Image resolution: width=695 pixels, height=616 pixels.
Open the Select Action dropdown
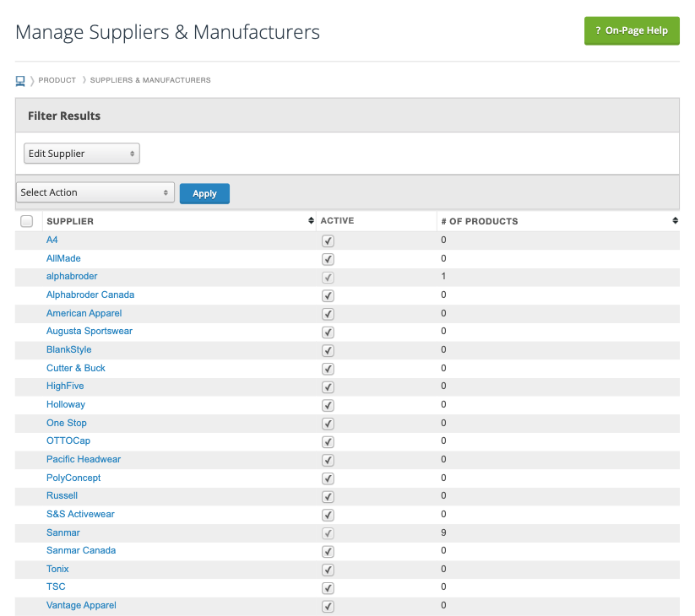(95, 192)
